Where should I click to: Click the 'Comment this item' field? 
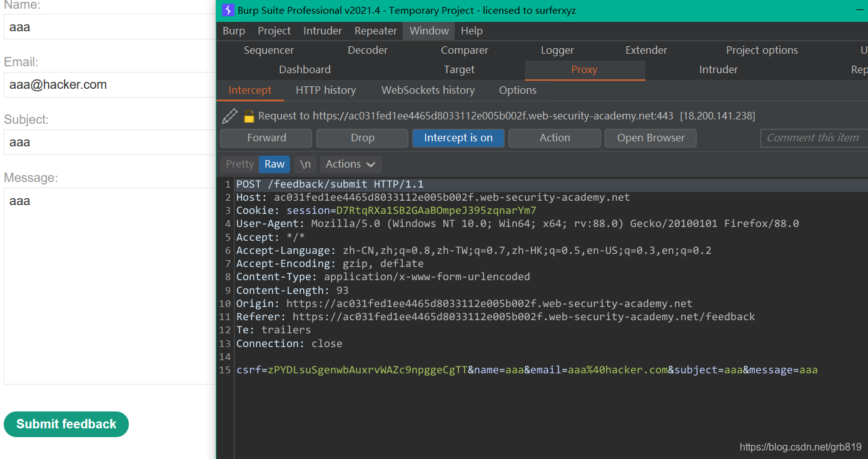click(814, 138)
